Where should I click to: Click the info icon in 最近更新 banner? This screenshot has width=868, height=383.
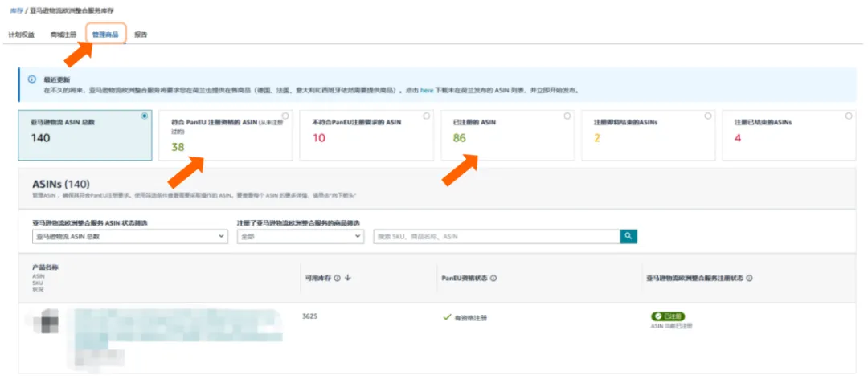tap(32, 79)
